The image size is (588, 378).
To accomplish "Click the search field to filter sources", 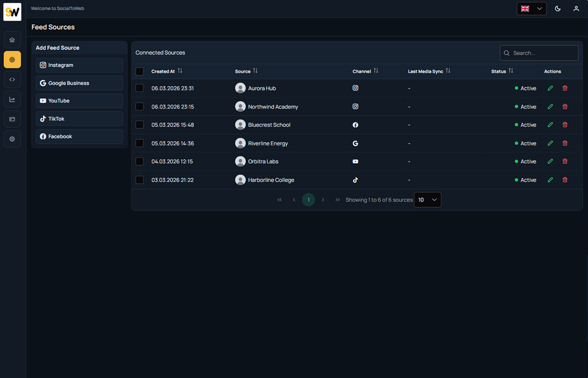I will 539,53.
